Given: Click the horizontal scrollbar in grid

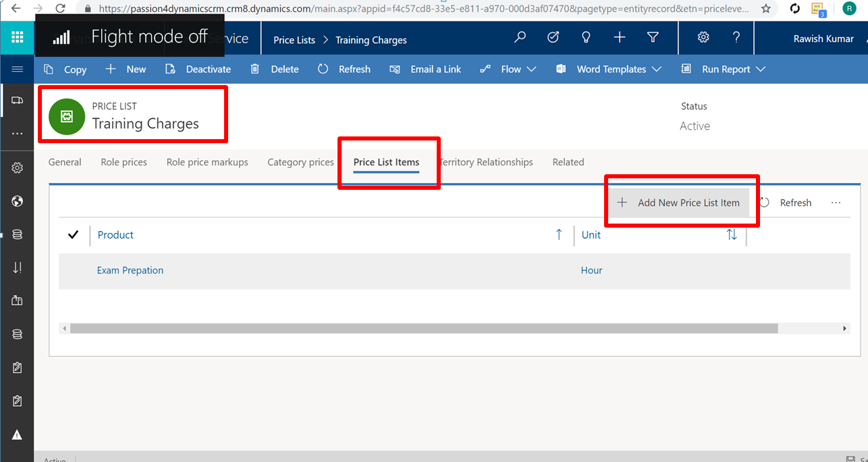Looking at the screenshot, I should pos(423,328).
